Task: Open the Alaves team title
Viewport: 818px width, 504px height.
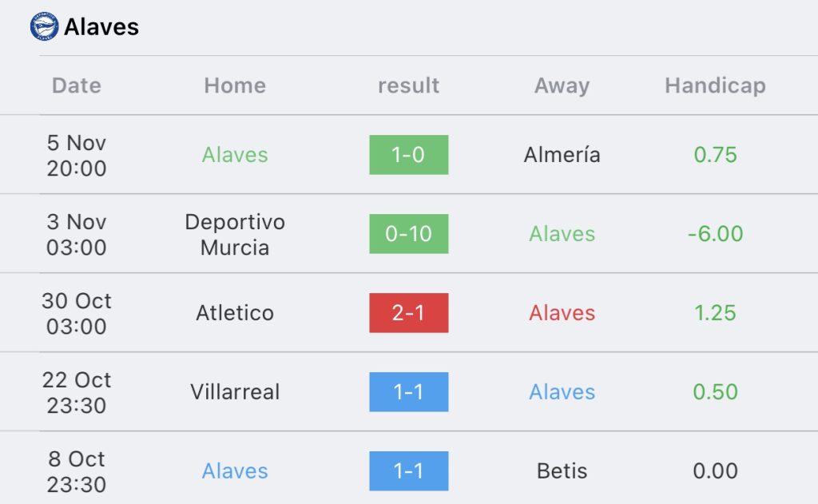Action: point(101,27)
